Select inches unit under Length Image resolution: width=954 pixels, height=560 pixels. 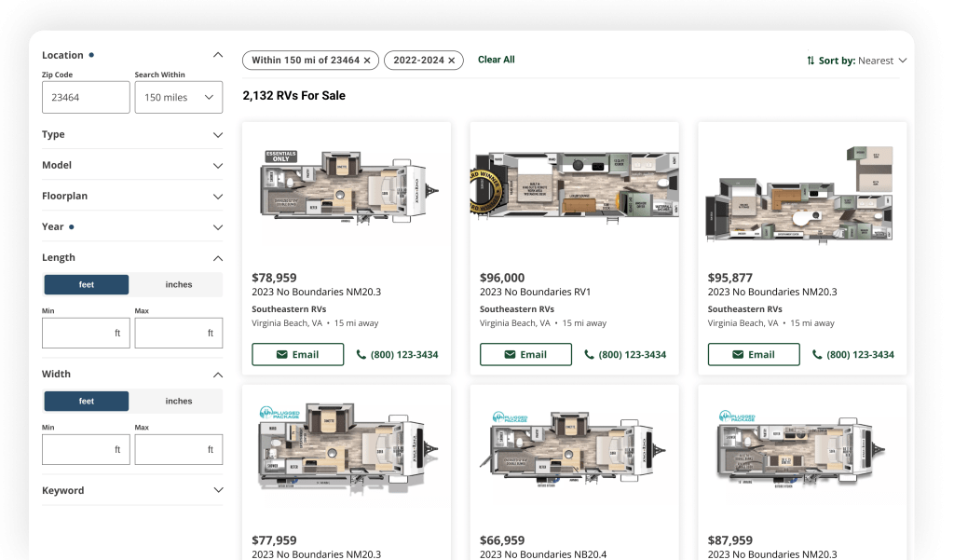click(179, 284)
